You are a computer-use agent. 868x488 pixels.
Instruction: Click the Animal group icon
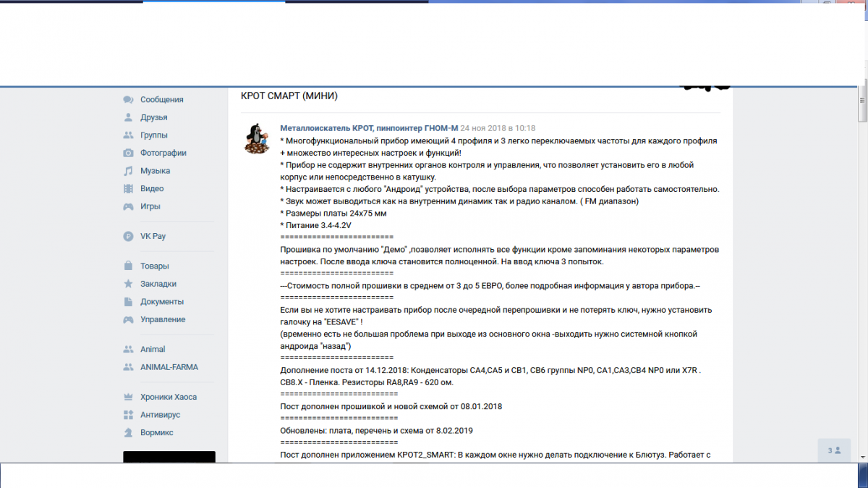pyautogui.click(x=128, y=349)
